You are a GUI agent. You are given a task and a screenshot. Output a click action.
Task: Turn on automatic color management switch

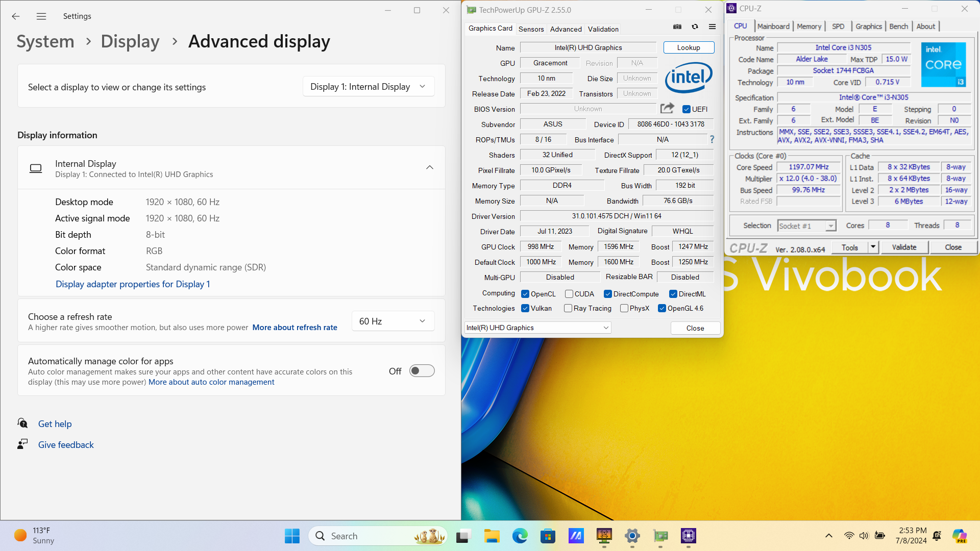pos(422,371)
